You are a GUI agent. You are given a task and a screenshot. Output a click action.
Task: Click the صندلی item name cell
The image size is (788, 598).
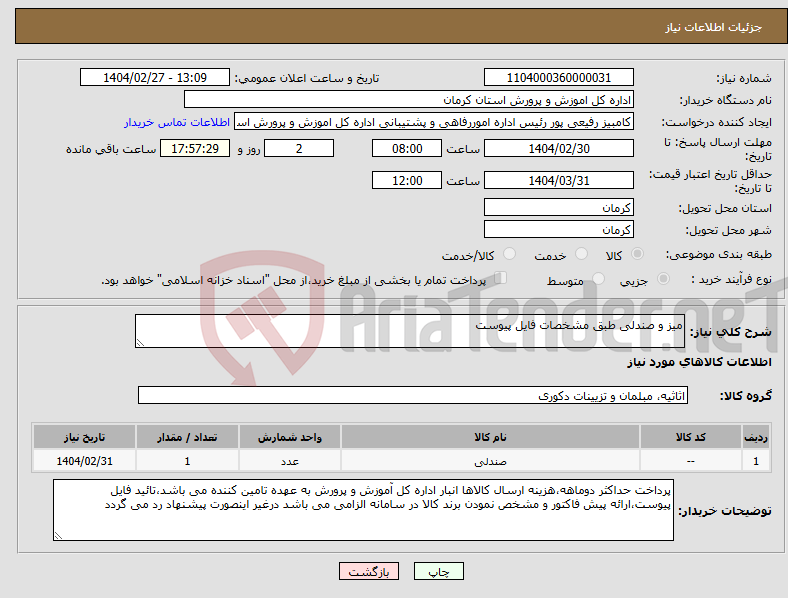tap(490, 461)
